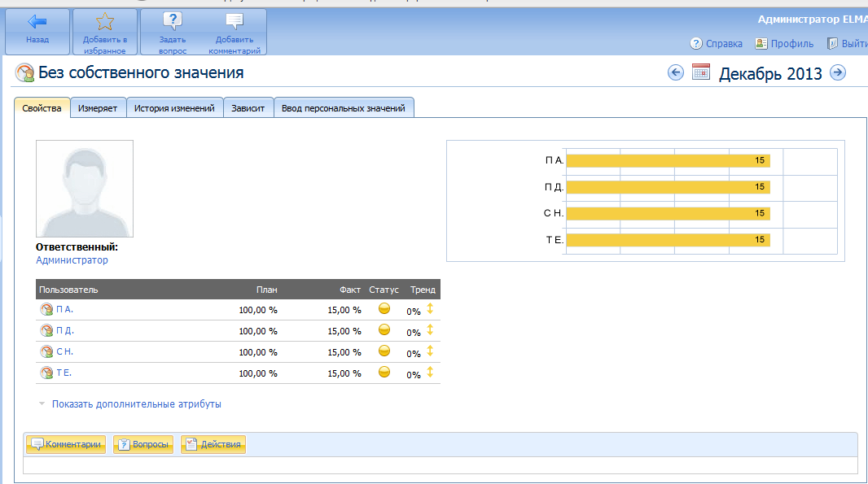Go to previous month arrow

(x=675, y=72)
